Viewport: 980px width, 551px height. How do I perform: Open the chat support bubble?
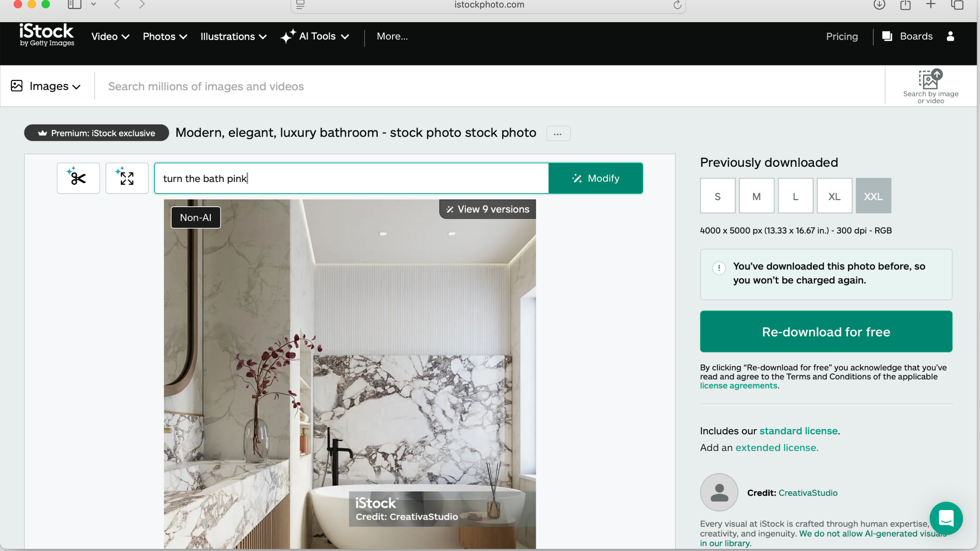946,518
